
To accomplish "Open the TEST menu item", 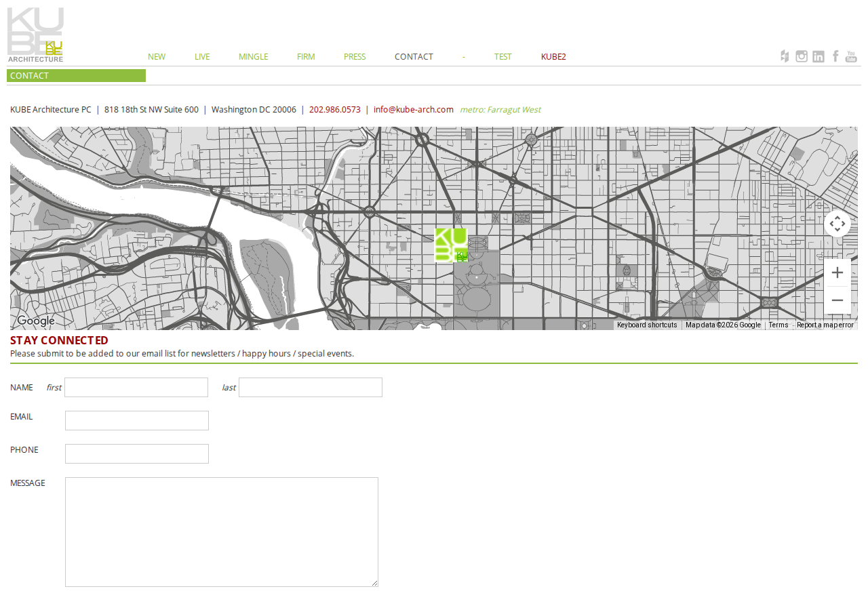I will click(502, 57).
